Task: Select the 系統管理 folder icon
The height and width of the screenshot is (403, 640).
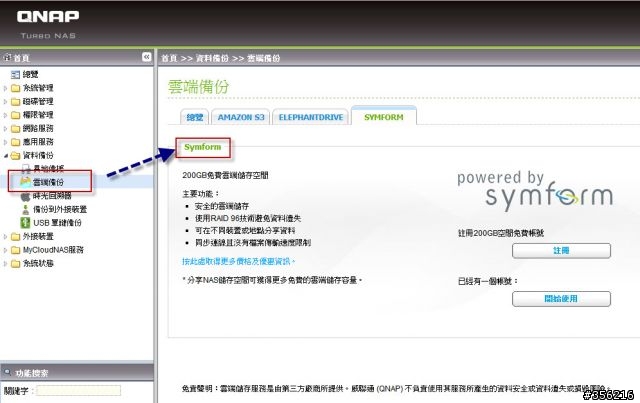Action: [16, 88]
